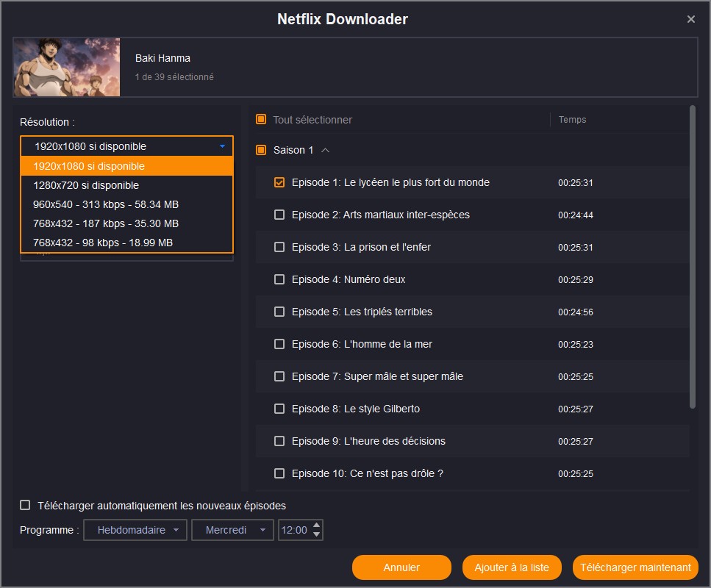Click the 00:24:56 duration value
The height and width of the screenshot is (588, 711).
pos(576,312)
